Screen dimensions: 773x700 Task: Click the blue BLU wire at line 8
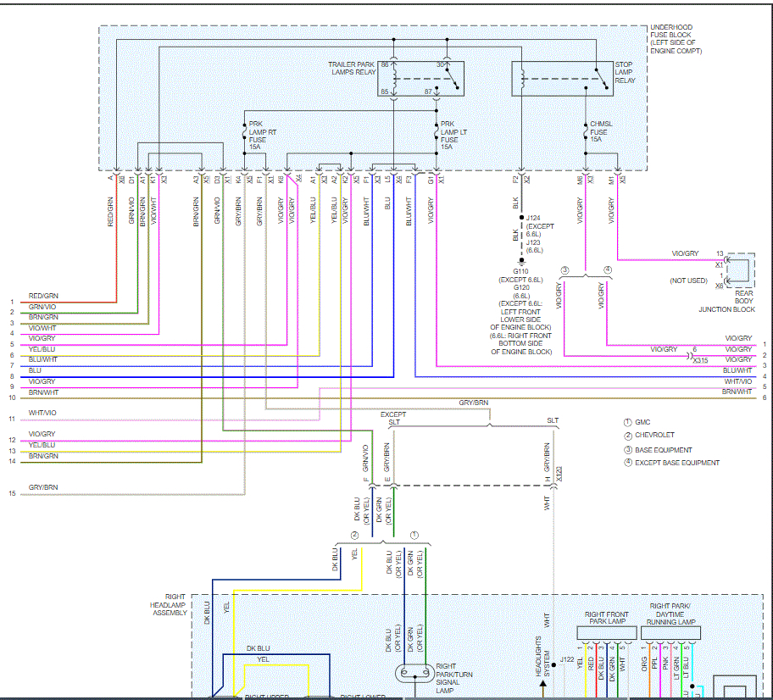(170, 375)
